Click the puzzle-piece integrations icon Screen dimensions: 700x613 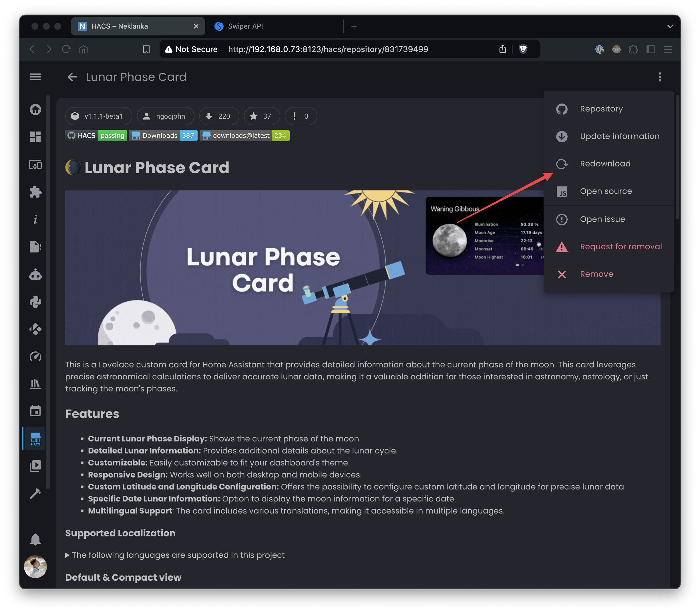click(x=35, y=192)
